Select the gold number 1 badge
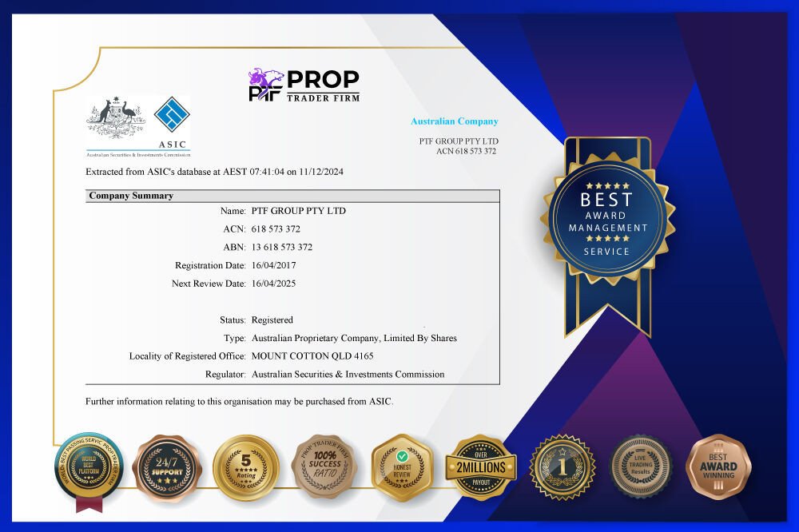The height and width of the screenshot is (532, 799). [562, 467]
